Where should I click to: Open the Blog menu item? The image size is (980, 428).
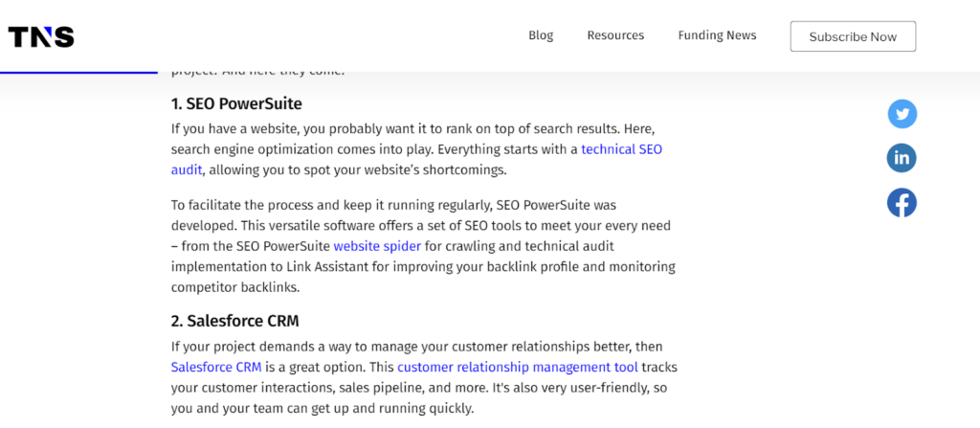point(541,35)
